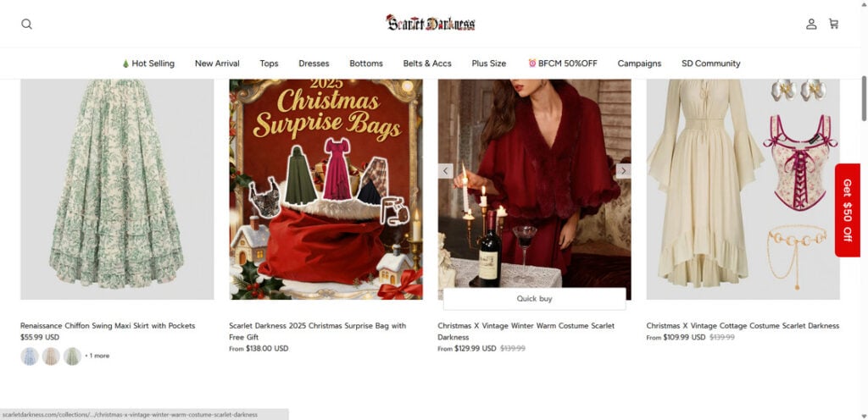Image resolution: width=868 pixels, height=420 pixels.
Task: Open the Get $50 Off side tab
Action: (847, 210)
